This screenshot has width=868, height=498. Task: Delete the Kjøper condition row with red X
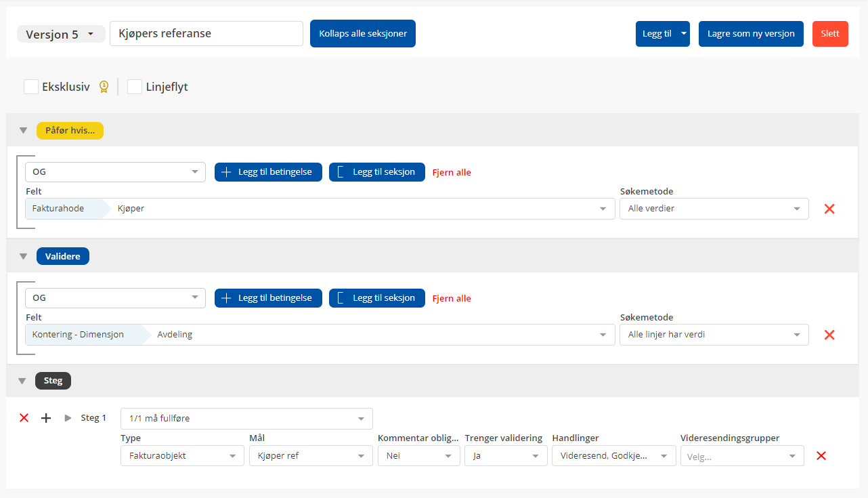829,209
